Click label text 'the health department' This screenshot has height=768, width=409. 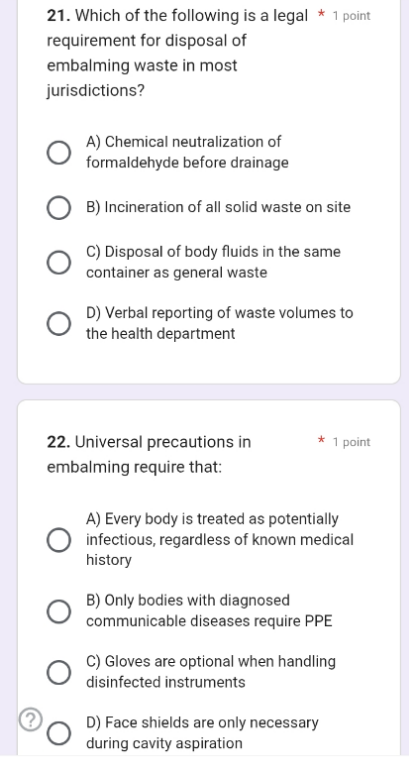click(161, 334)
